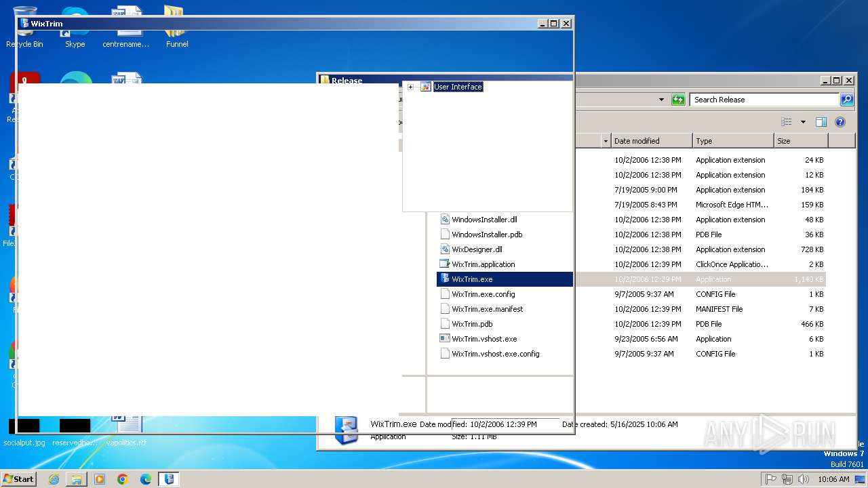Toggle the preview pane icon

point(821,122)
